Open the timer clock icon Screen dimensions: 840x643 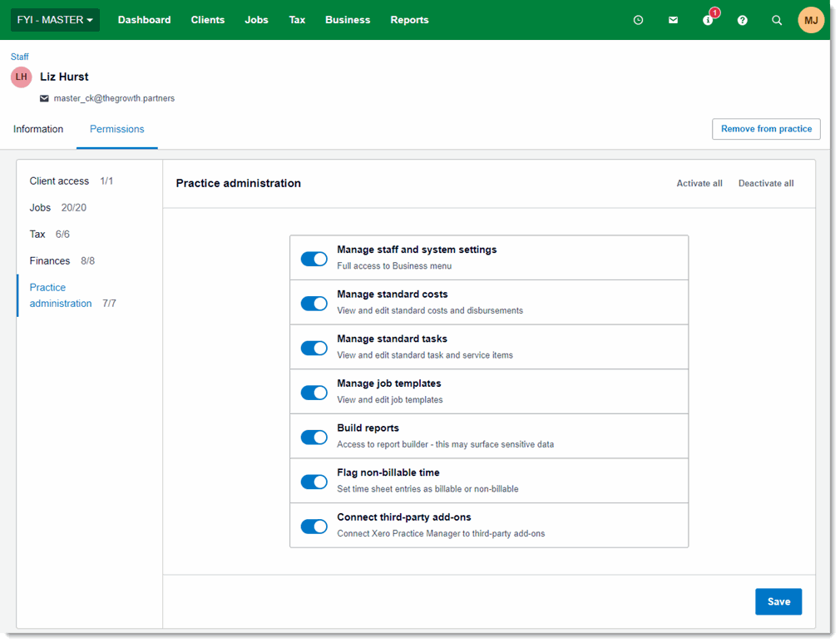(x=638, y=20)
